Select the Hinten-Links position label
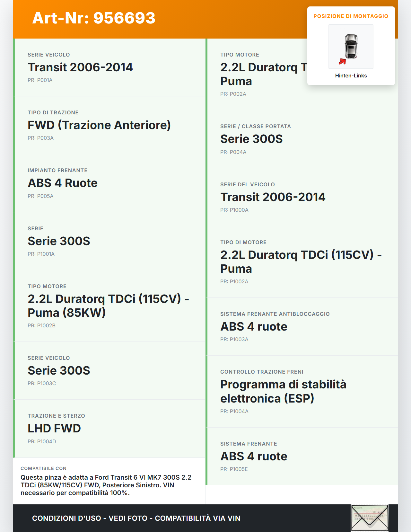The width and height of the screenshot is (411, 532). pos(351,75)
